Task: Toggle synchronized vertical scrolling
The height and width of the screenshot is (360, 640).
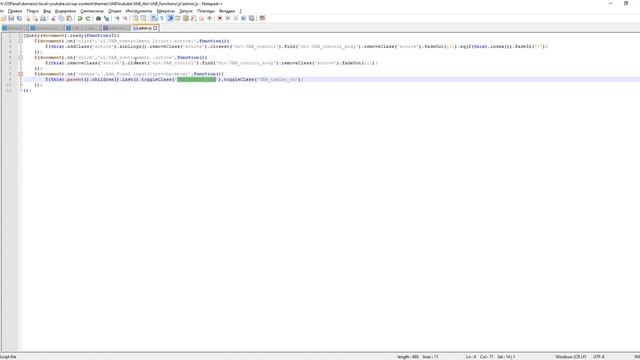Action: point(136,18)
